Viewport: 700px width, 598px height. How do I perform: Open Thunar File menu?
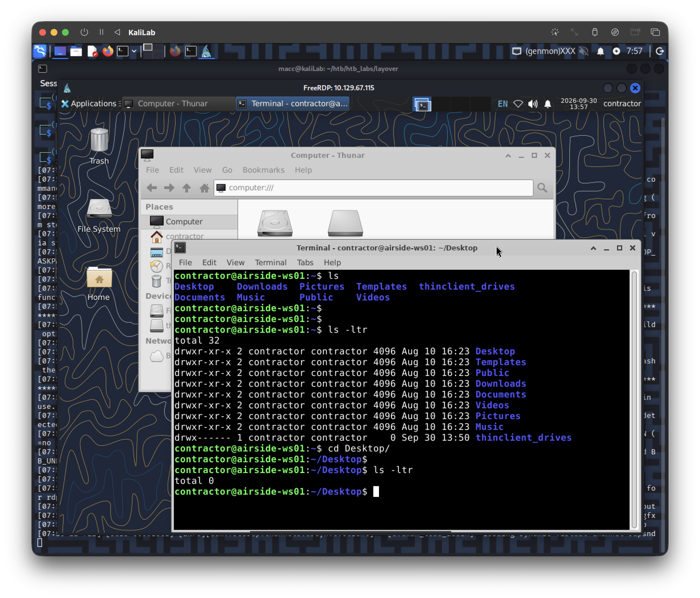pos(152,170)
